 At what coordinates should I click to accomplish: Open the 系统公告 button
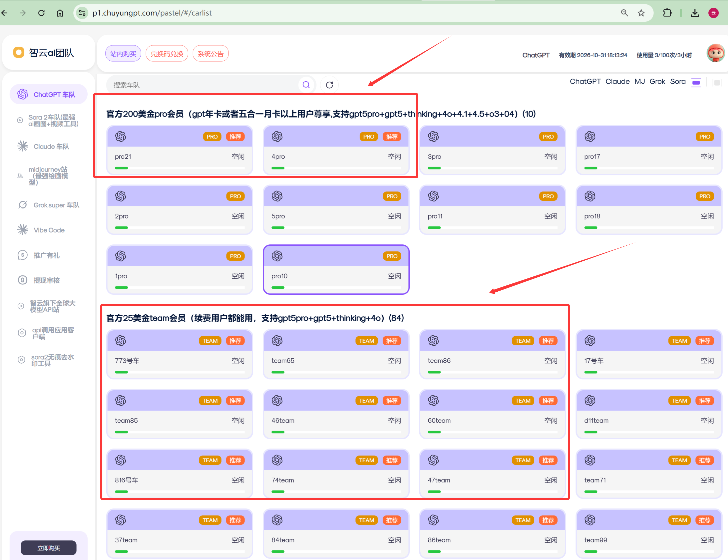pyautogui.click(x=210, y=54)
